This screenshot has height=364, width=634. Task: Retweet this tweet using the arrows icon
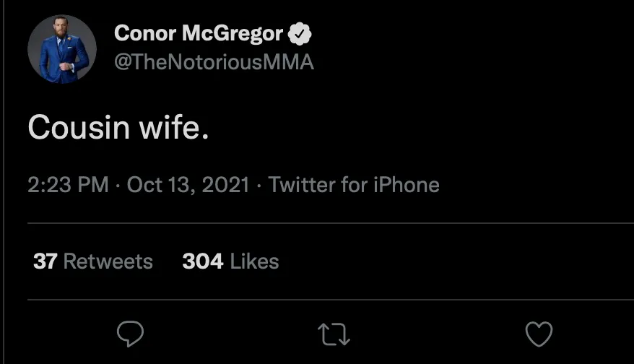334,334
